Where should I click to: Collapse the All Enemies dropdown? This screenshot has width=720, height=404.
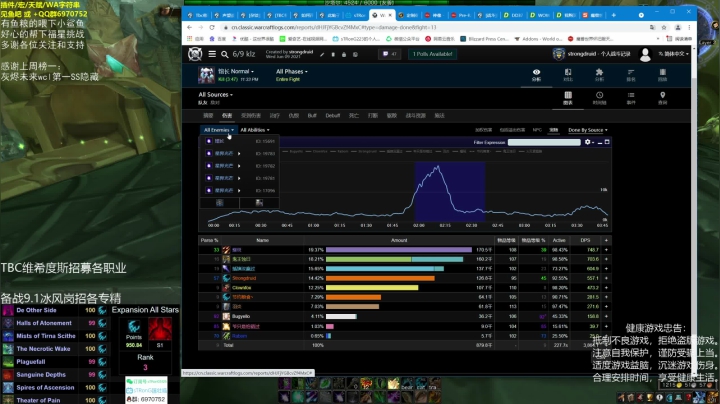pyautogui.click(x=219, y=130)
